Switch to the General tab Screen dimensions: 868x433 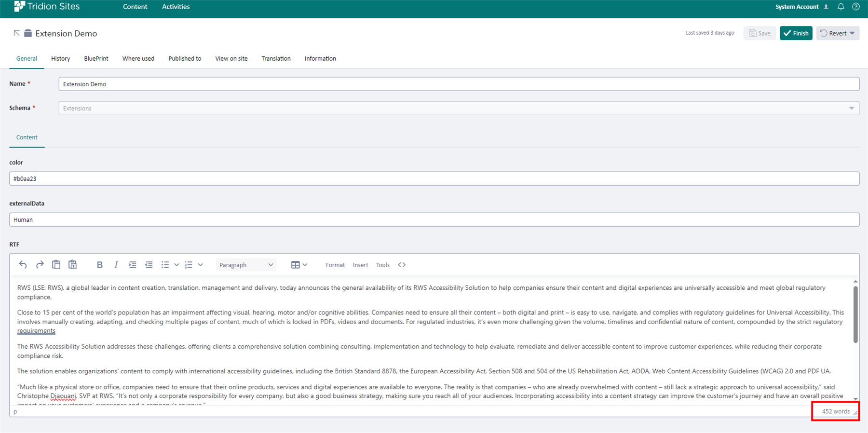(x=27, y=58)
